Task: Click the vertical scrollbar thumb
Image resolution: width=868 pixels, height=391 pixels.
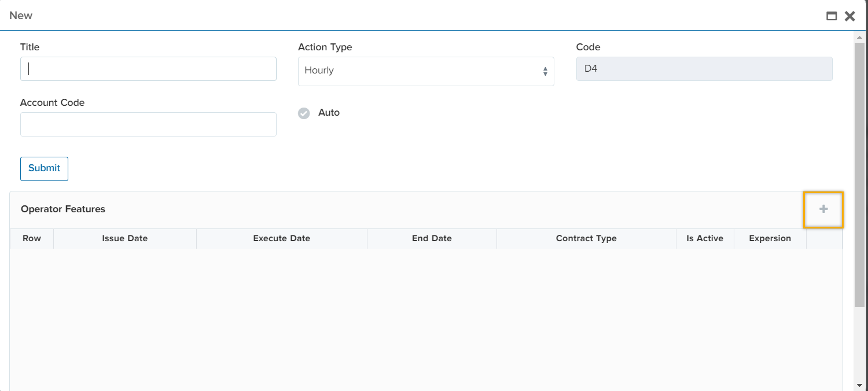Action: 859,174
